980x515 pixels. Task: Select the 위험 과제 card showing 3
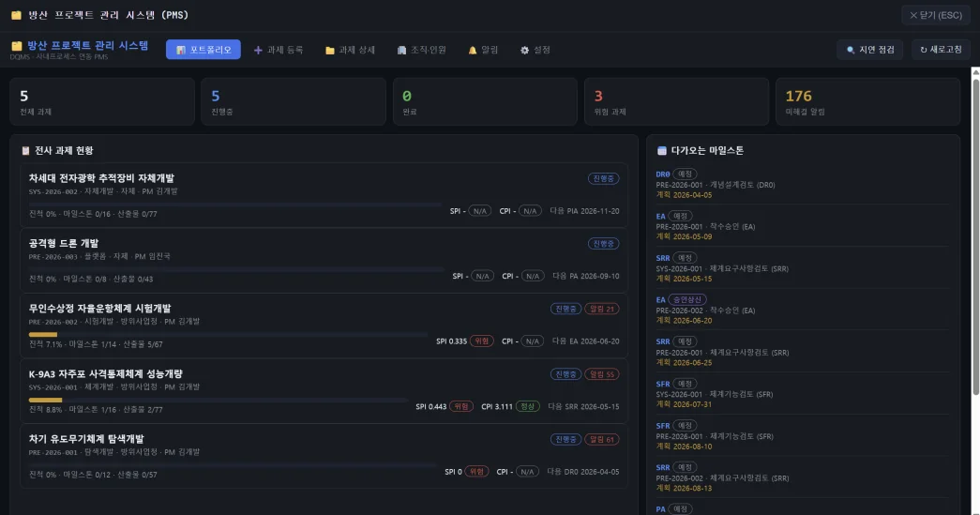coord(676,102)
